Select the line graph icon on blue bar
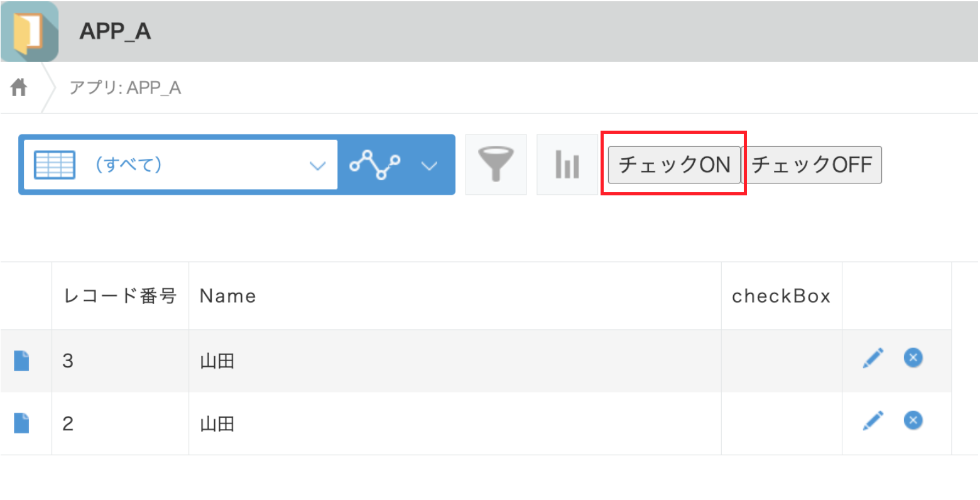980x500 pixels. 375,164
